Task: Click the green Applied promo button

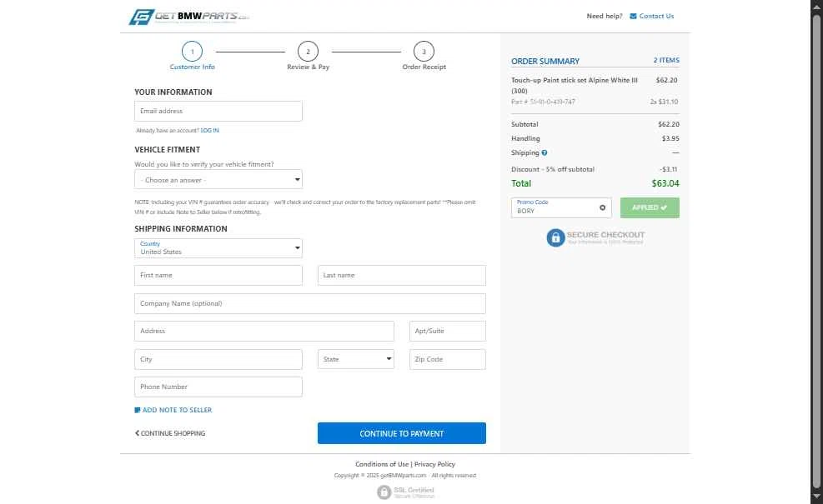Action: [x=650, y=207]
